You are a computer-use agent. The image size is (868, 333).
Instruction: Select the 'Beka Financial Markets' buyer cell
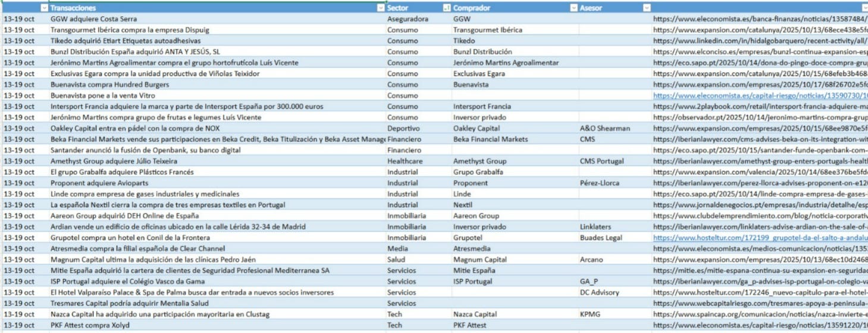515,139
